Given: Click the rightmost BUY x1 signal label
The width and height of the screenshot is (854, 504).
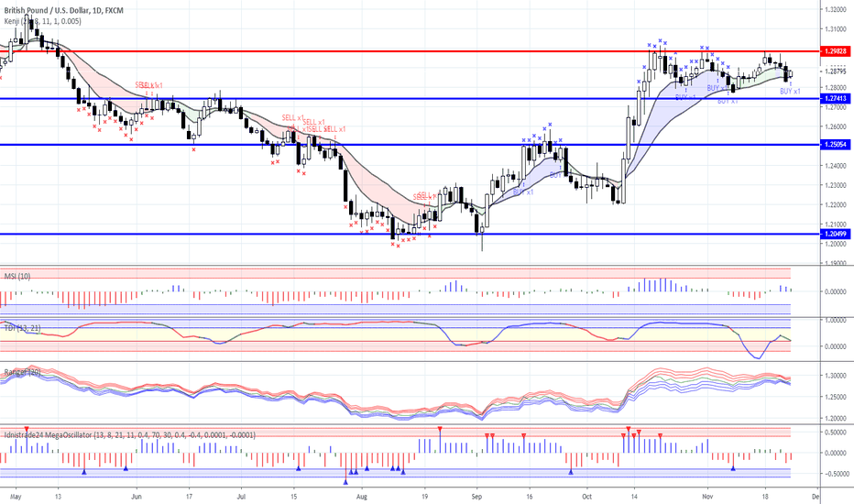Looking at the screenshot, I should pos(790,92).
